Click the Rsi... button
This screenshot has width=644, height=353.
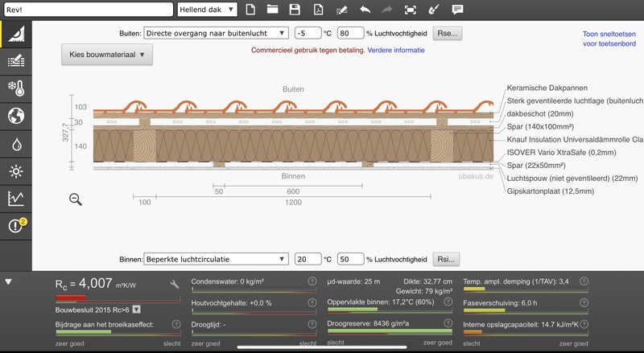click(446, 259)
